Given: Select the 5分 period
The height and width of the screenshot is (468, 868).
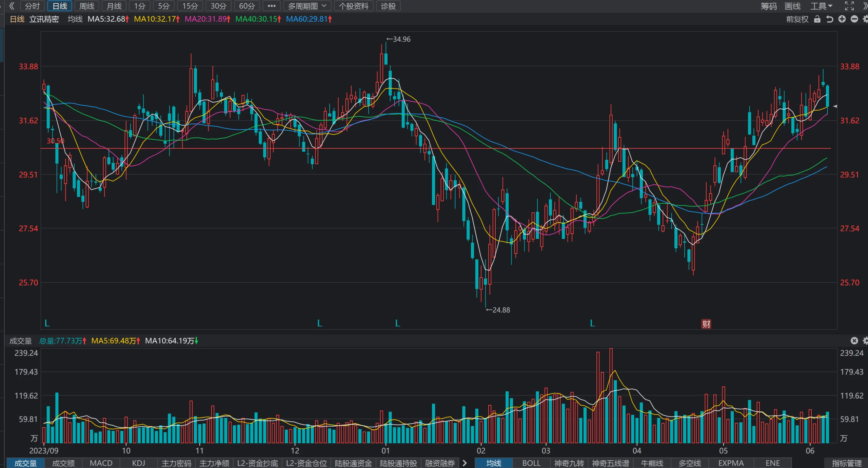Looking at the screenshot, I should pos(164,6).
